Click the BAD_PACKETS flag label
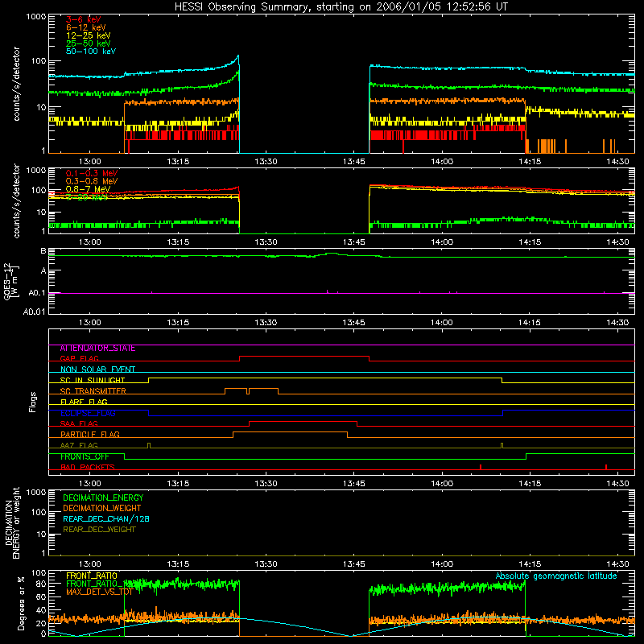The width and height of the screenshot is (644, 644). tap(88, 467)
